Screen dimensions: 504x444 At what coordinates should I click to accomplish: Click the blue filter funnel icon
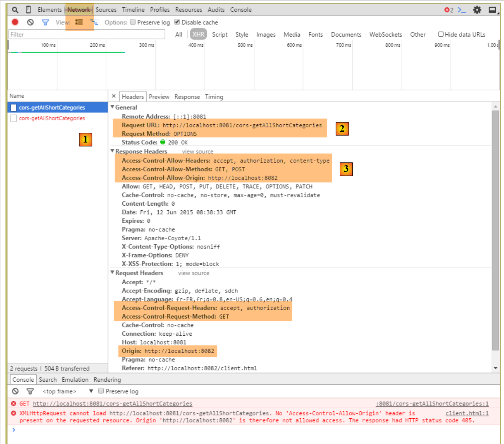tap(45, 22)
